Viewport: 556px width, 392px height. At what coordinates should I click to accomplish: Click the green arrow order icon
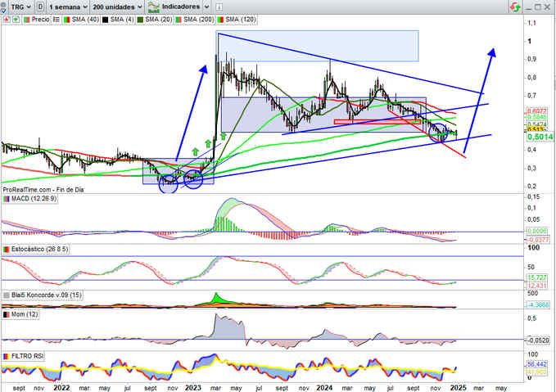pos(16,20)
